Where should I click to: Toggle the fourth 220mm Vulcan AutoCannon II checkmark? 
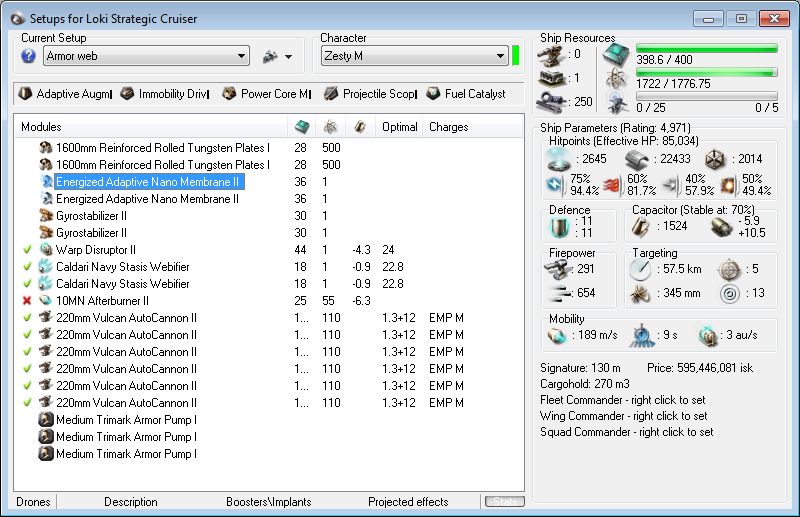pos(28,368)
